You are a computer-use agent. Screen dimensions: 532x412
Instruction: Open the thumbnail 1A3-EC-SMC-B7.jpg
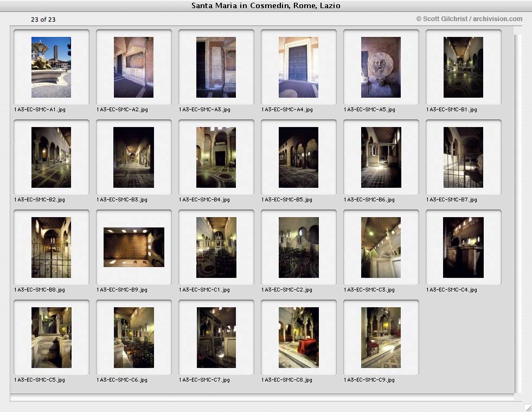[x=464, y=157]
